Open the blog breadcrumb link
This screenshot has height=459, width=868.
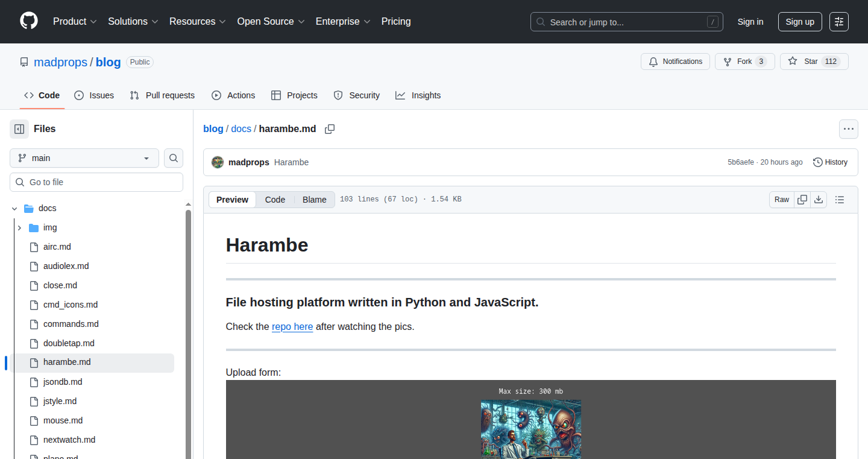click(x=213, y=129)
